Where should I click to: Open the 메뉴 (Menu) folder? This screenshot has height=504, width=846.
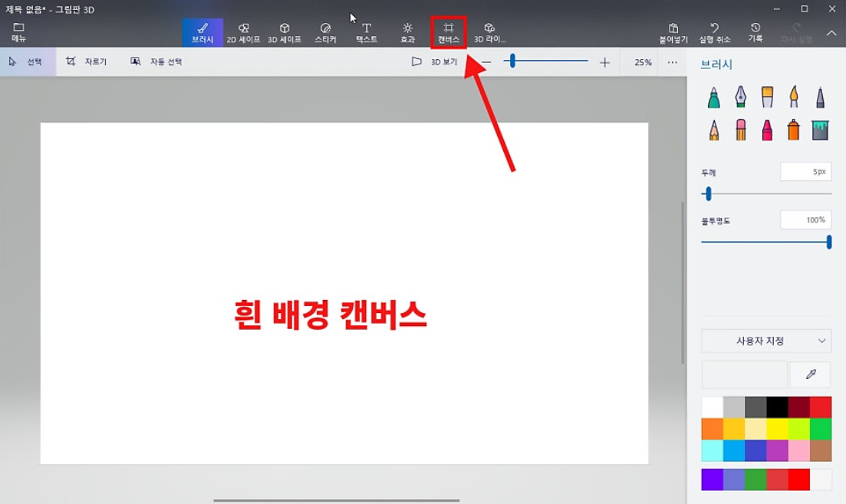coord(18,32)
